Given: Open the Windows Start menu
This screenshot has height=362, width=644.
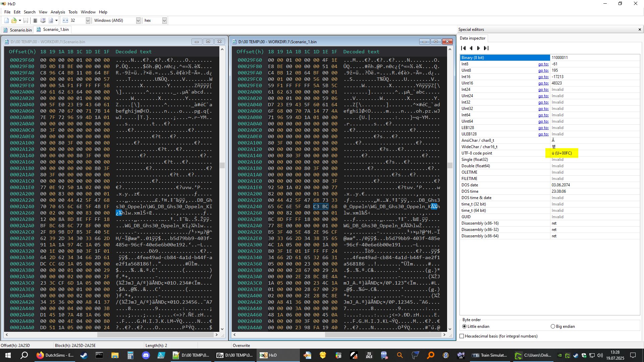Looking at the screenshot, I should 8,355.
